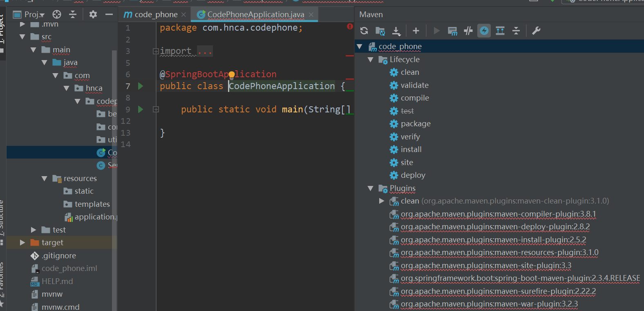644x311 pixels.
Task: Add a Maven project with plus icon
Action: (416, 31)
